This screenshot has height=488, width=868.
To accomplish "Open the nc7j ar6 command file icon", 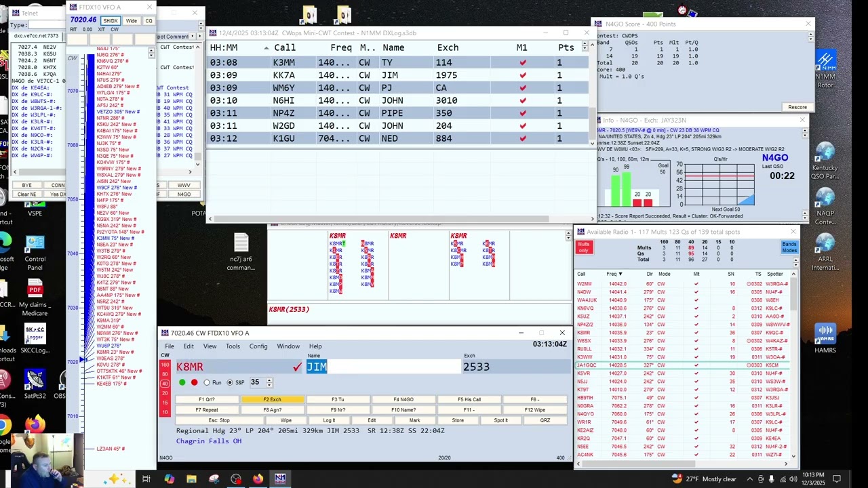I will [241, 252].
